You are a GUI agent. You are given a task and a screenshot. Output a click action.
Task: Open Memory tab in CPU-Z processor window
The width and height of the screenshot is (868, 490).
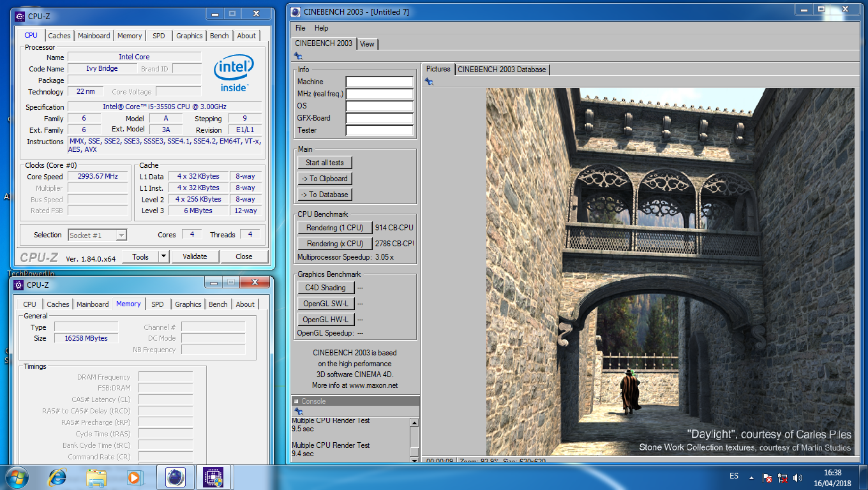point(130,36)
